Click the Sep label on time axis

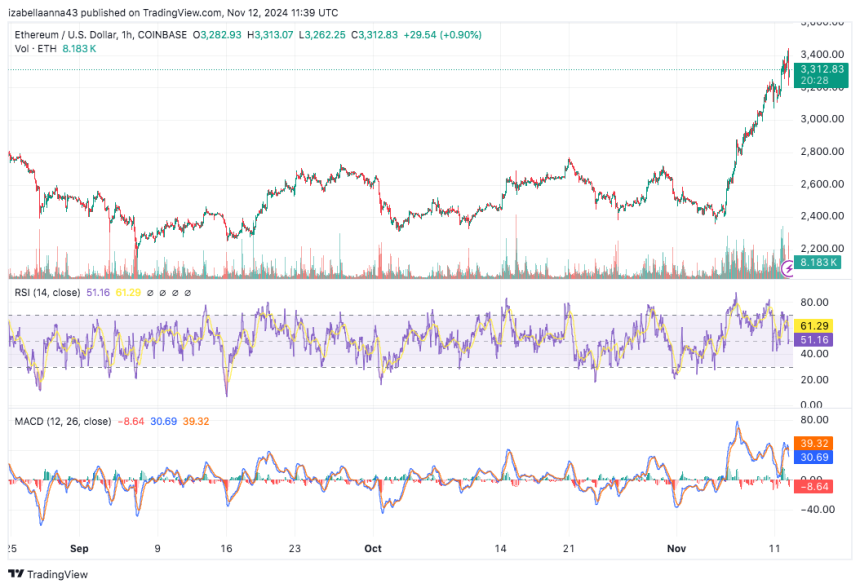(x=80, y=549)
